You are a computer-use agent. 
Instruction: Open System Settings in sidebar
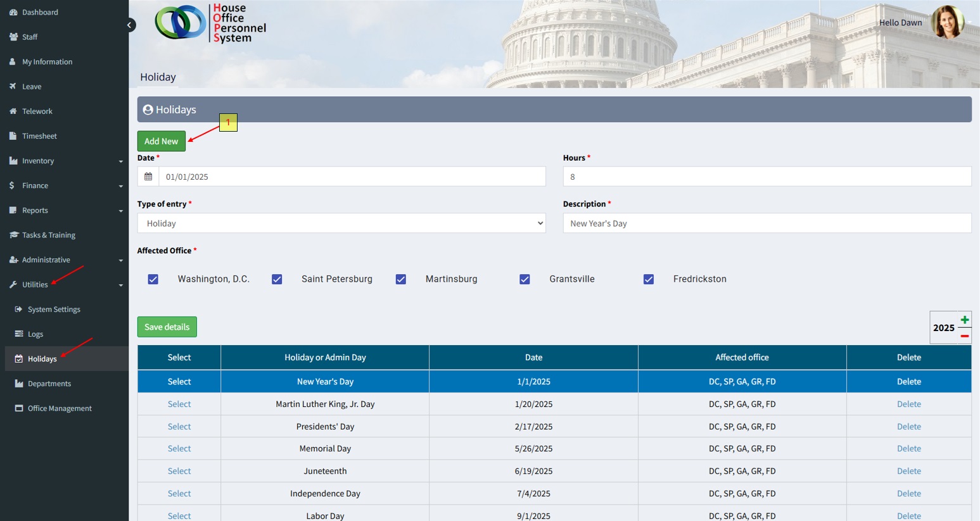(54, 310)
